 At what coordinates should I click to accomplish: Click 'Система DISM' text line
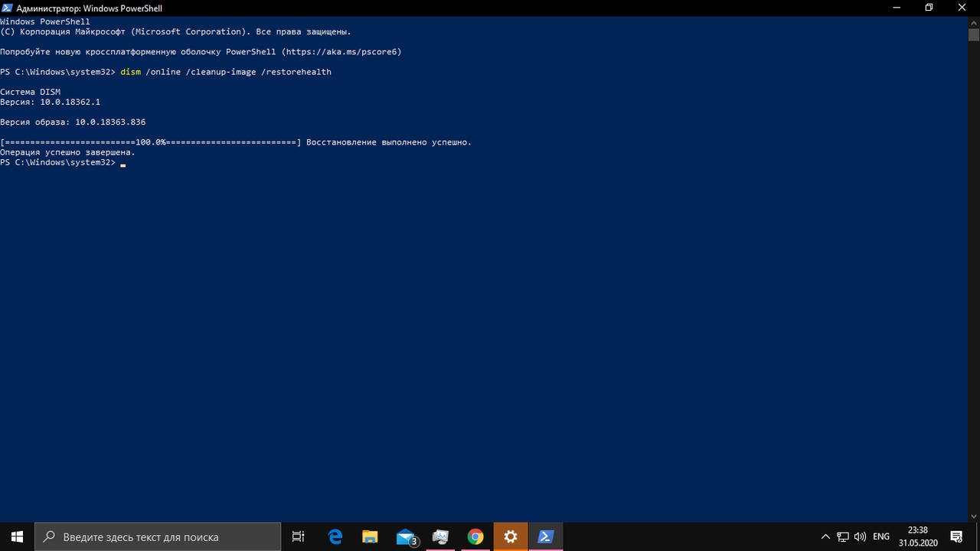[x=30, y=92]
